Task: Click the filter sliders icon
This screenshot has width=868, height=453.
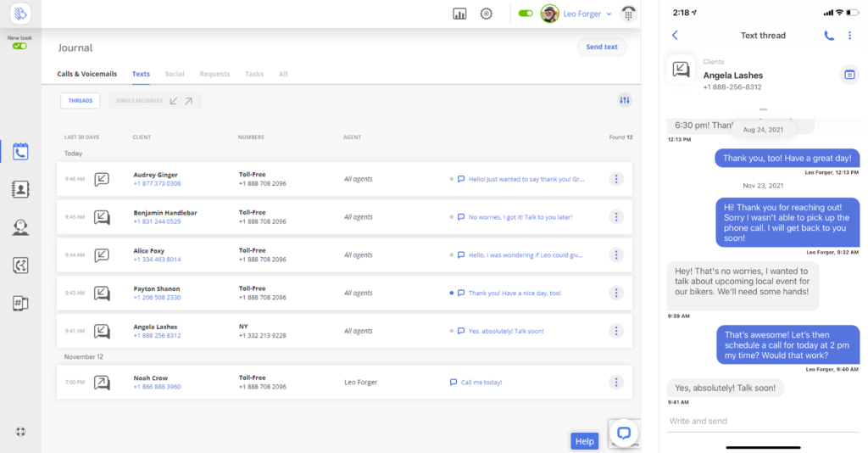Action: point(625,100)
